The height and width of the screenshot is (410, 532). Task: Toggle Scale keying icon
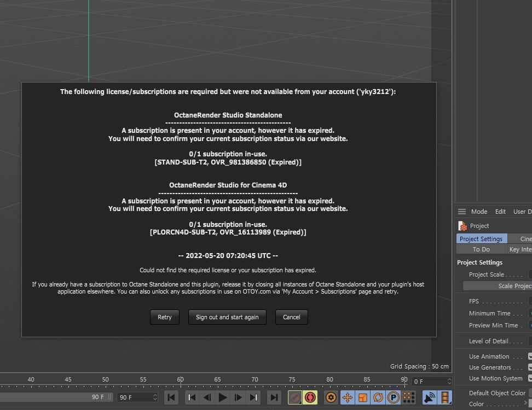(363, 397)
